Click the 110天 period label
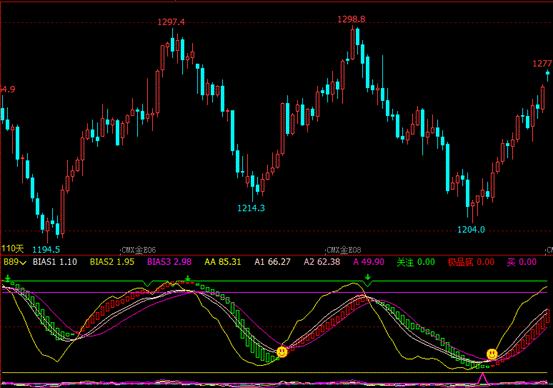 pyautogui.click(x=12, y=249)
